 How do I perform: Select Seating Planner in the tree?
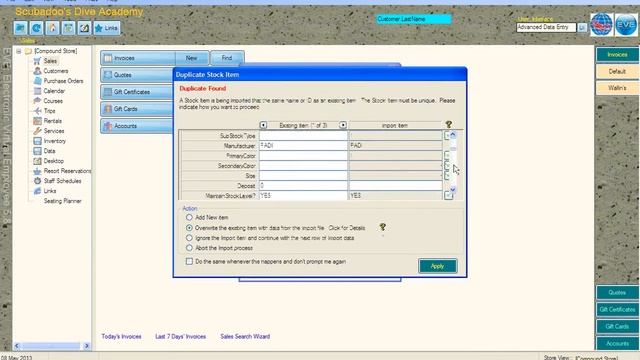click(62, 201)
